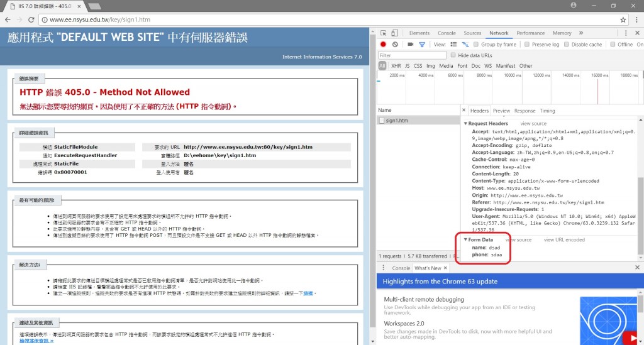
Task: Filter requests by Doc type
Action: click(475, 66)
